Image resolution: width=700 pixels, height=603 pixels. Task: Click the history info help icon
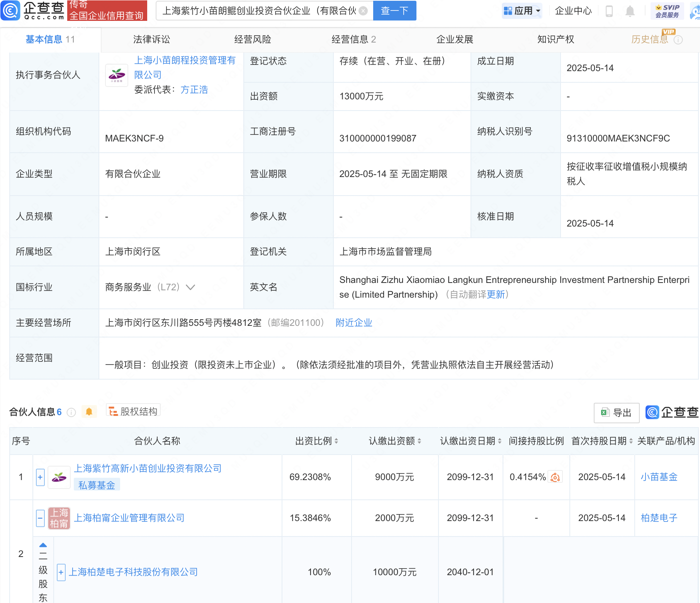tap(678, 40)
